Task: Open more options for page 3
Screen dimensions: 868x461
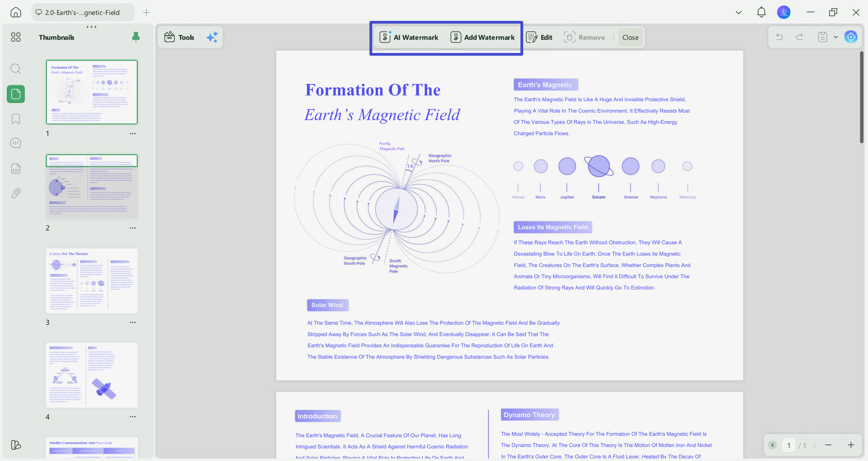Action: (x=133, y=323)
